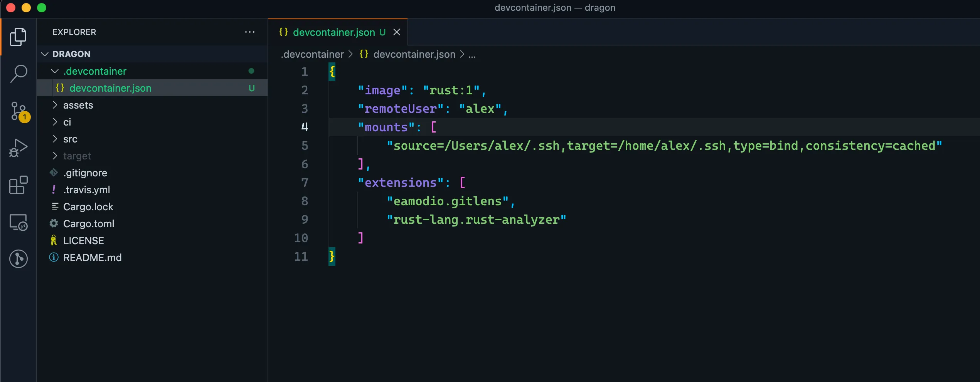Open the Explorer view in activity bar

(18, 37)
